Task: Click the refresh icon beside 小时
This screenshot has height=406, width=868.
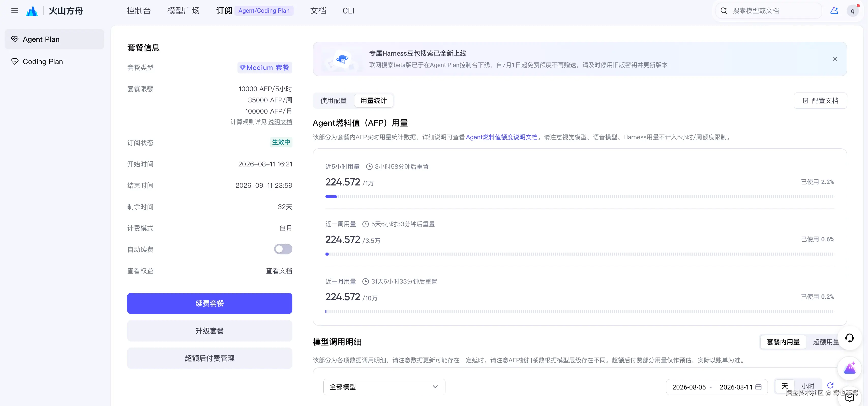Action: point(830,385)
